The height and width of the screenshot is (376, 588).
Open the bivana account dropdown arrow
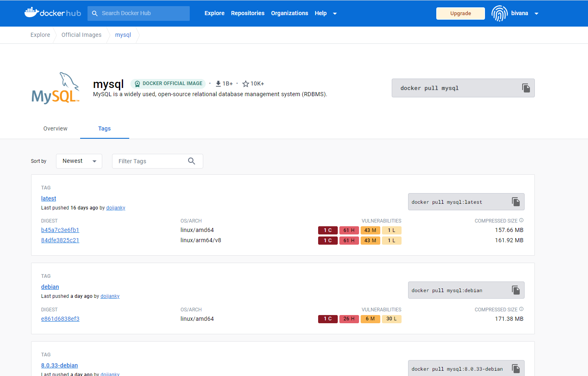pos(536,14)
